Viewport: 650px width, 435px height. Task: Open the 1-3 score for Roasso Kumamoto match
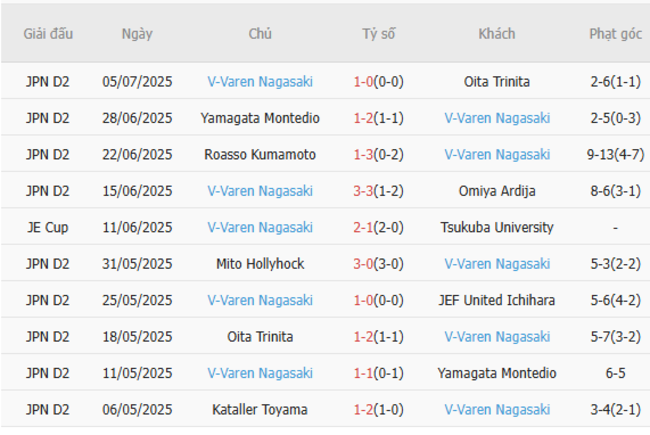click(x=363, y=155)
